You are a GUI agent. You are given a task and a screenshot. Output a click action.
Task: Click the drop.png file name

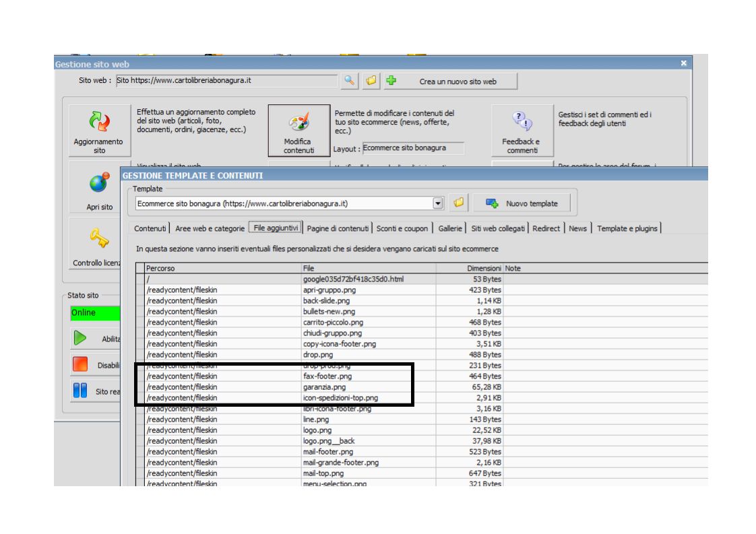point(318,355)
